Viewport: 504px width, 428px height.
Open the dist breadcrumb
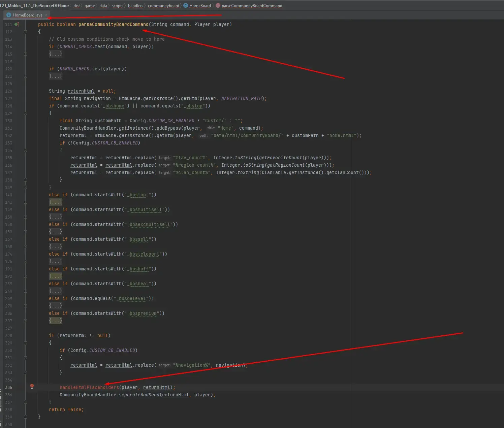click(77, 5)
